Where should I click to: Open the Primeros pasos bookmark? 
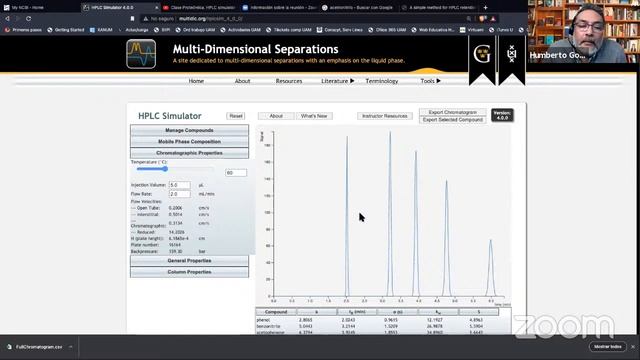click(x=23, y=30)
